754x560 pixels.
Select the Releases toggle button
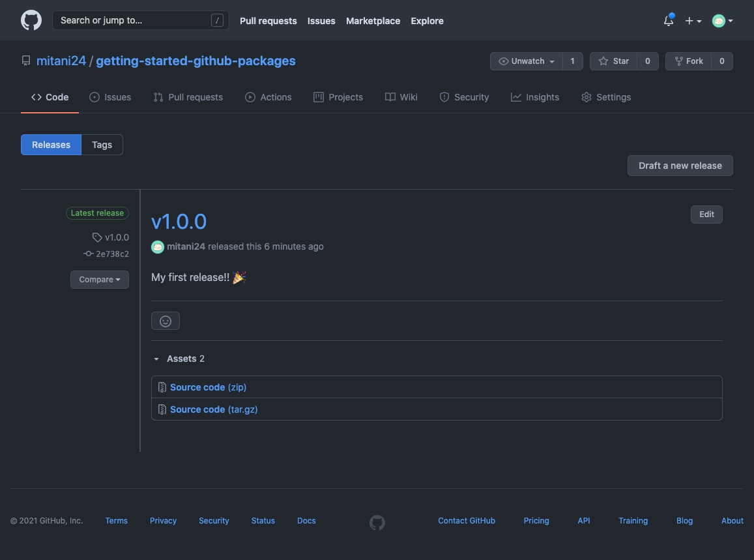pyautogui.click(x=51, y=145)
